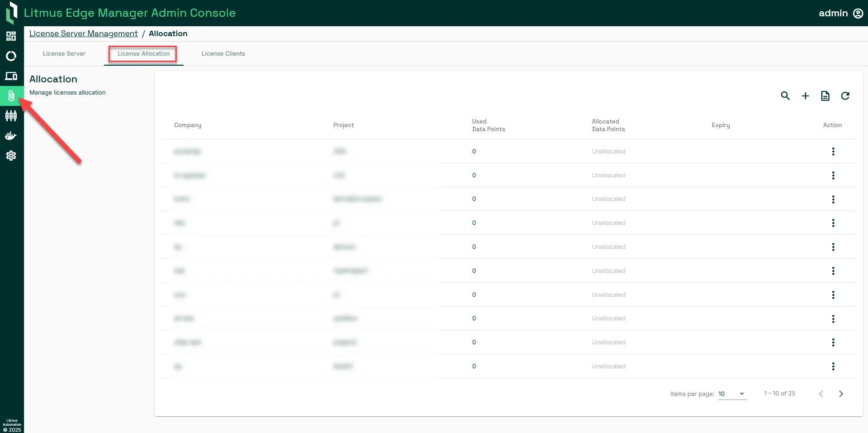The image size is (868, 433).
Task: Open action menu for seventh table row
Action: click(x=833, y=295)
